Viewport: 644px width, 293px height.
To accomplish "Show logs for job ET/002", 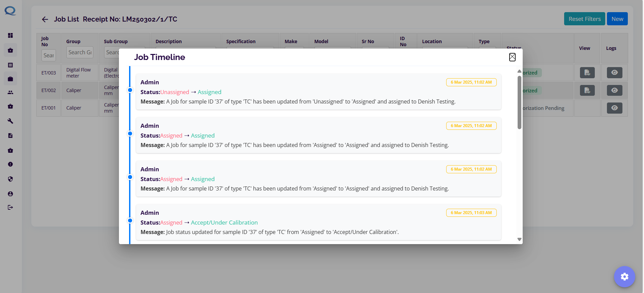I will pos(614,90).
